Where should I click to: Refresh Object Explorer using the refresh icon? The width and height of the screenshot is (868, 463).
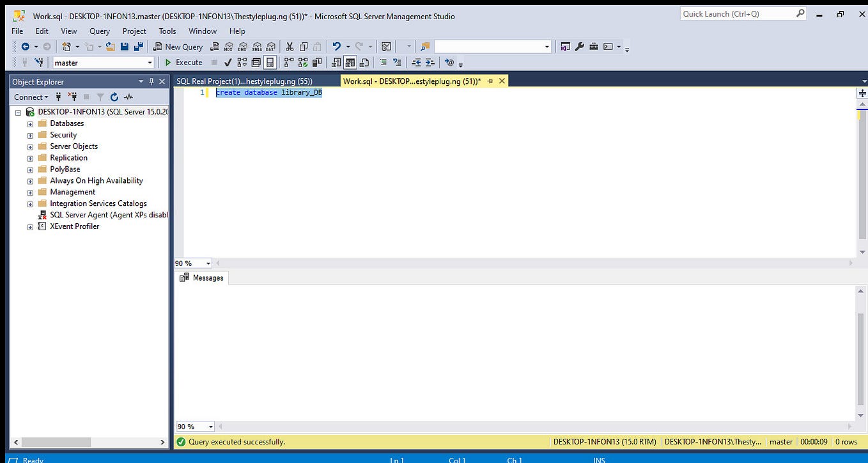pyautogui.click(x=114, y=97)
